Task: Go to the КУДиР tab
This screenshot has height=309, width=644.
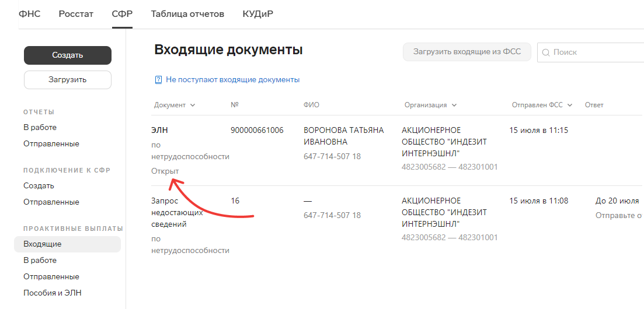Action: (258, 14)
